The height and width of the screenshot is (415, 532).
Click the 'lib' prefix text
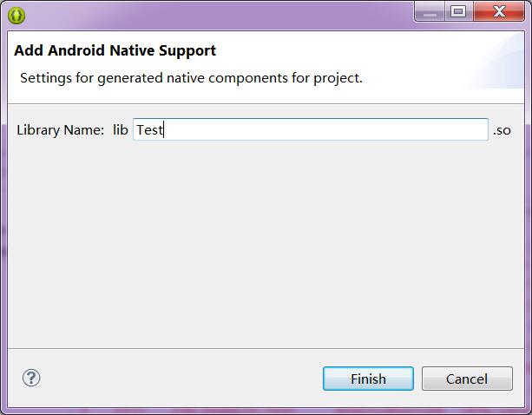121,129
